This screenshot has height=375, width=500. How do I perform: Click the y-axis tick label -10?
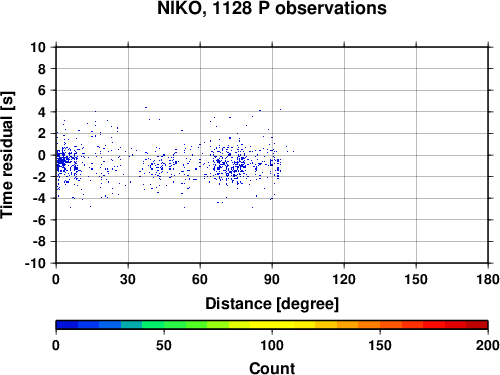pos(35,263)
